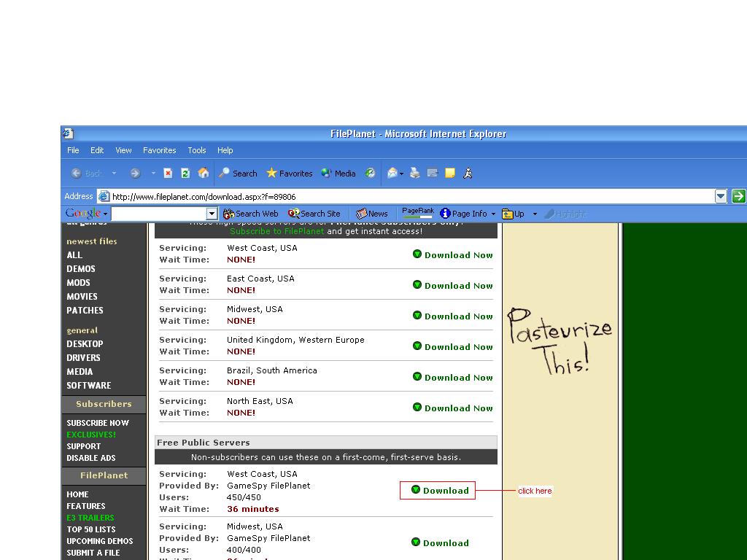Click Download Now for Midwest, USA subscriber server

point(452,316)
